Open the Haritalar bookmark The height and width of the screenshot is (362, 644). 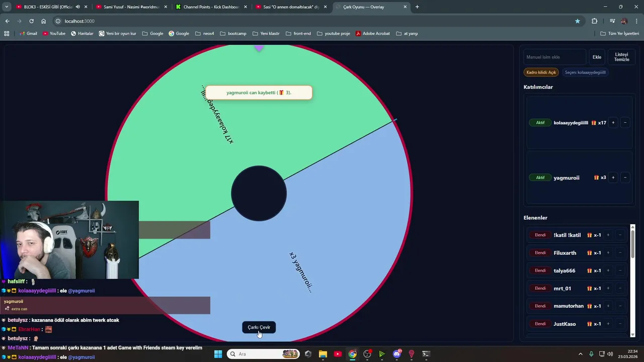click(x=82, y=34)
